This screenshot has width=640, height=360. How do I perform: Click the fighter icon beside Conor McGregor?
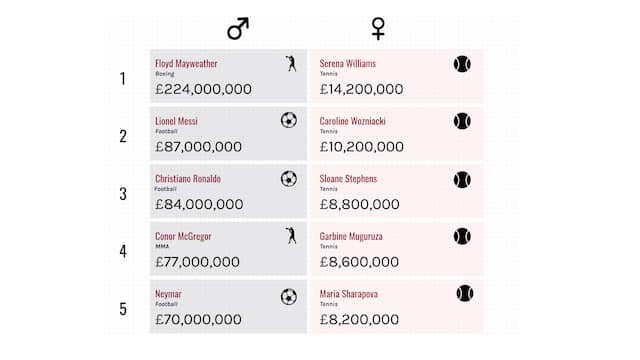[291, 236]
